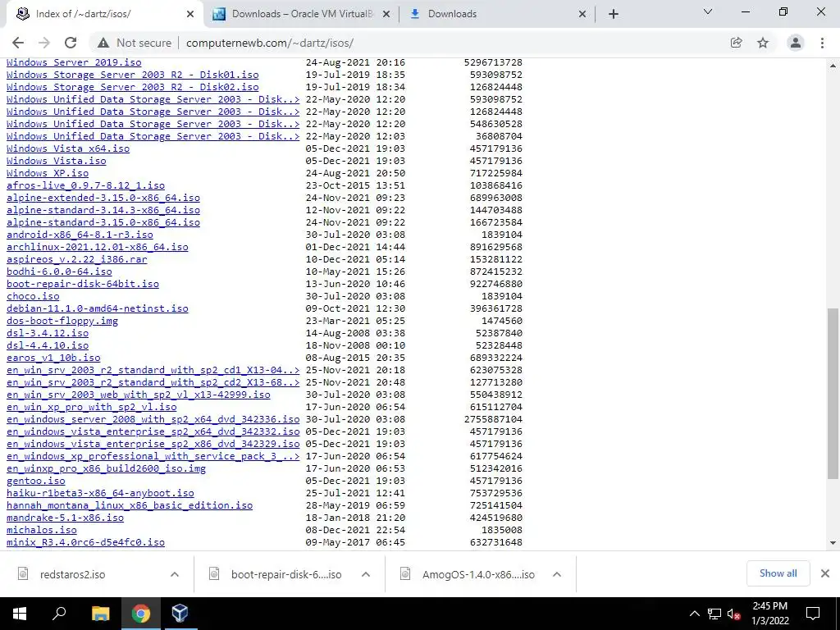The image size is (840, 630).
Task: Click the AmogOS-1.4.0-x86....iso downloaded file
Action: pyautogui.click(x=478, y=574)
